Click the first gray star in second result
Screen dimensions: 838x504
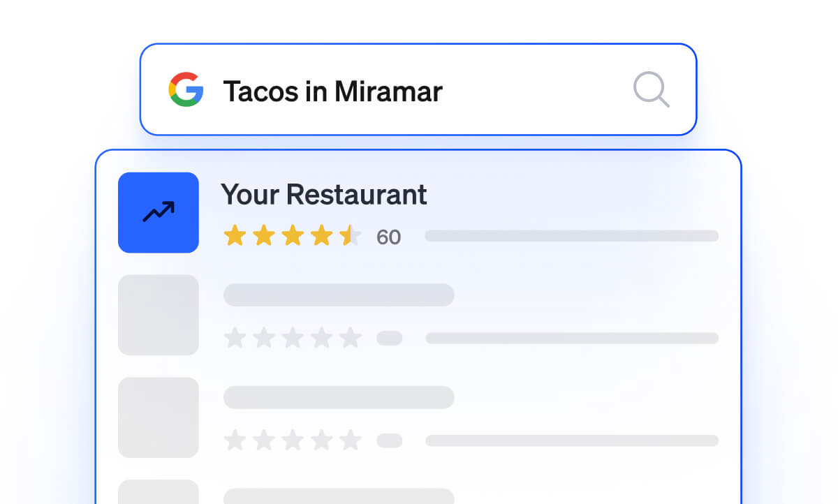click(235, 338)
